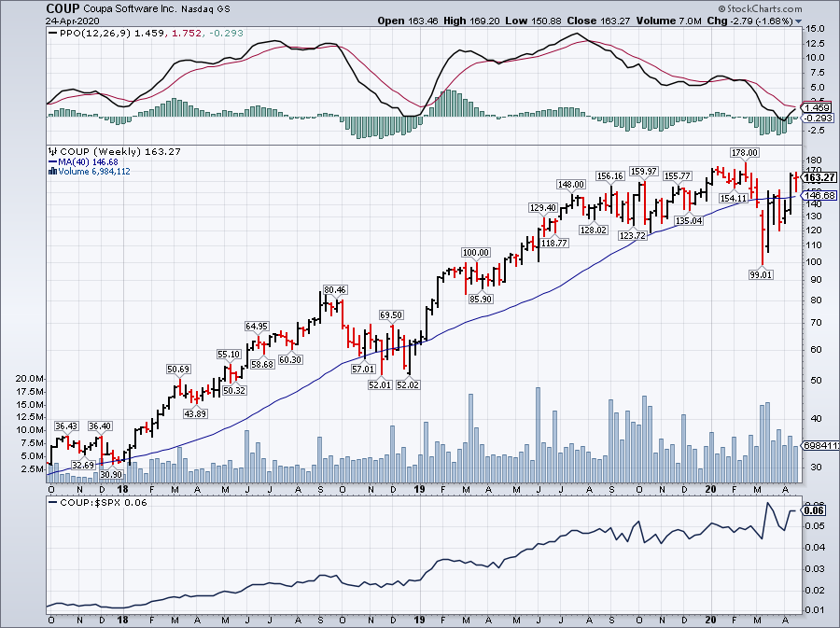
Task: Click the 32.69 price label
Action: point(83,465)
